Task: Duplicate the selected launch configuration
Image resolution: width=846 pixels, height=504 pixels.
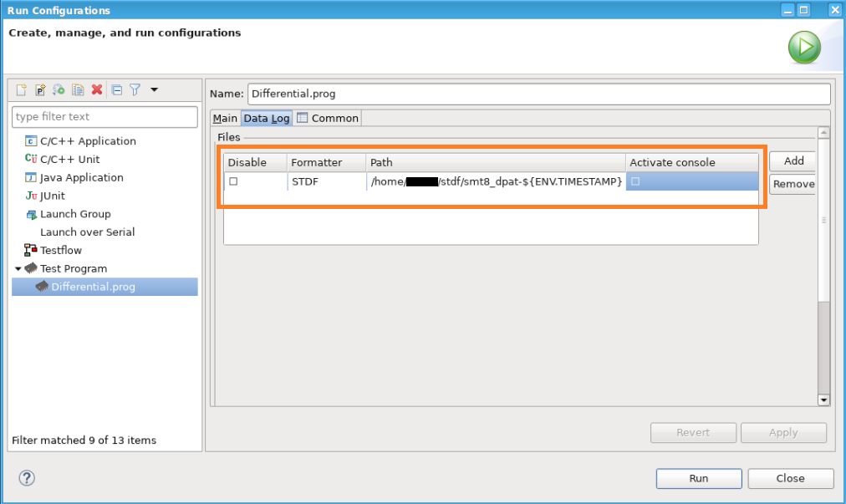Action: (x=78, y=89)
